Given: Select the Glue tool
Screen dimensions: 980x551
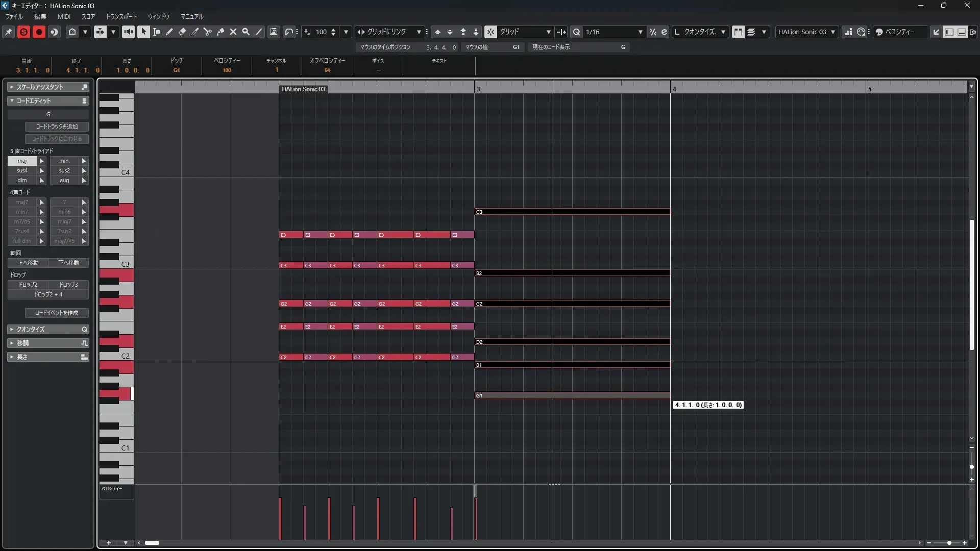Looking at the screenshot, I should 220,32.
